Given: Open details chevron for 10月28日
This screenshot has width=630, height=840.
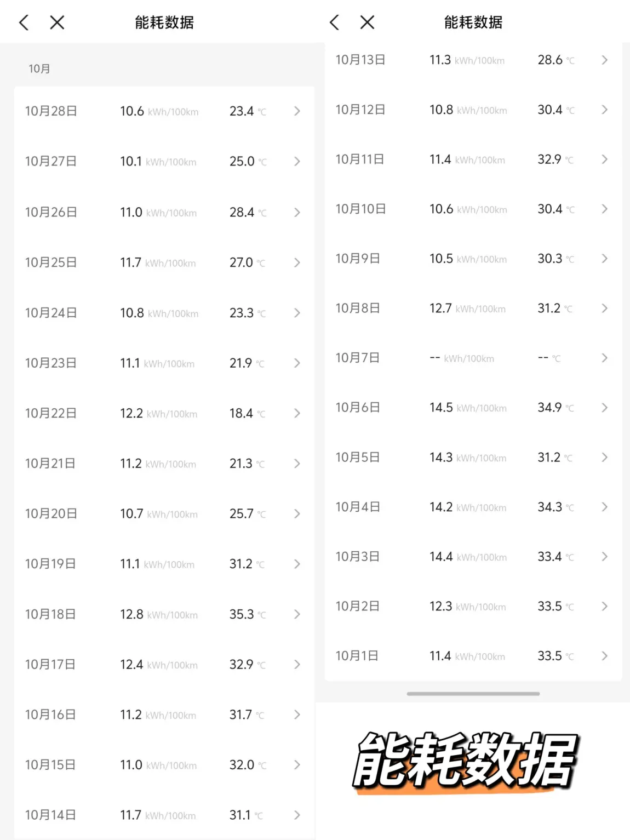Looking at the screenshot, I should [297, 111].
